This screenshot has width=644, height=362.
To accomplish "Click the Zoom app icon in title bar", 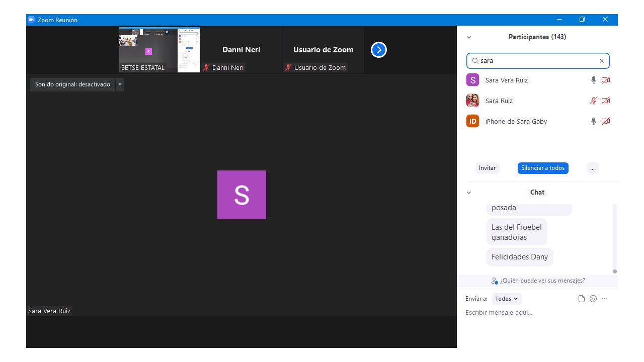I will point(31,20).
